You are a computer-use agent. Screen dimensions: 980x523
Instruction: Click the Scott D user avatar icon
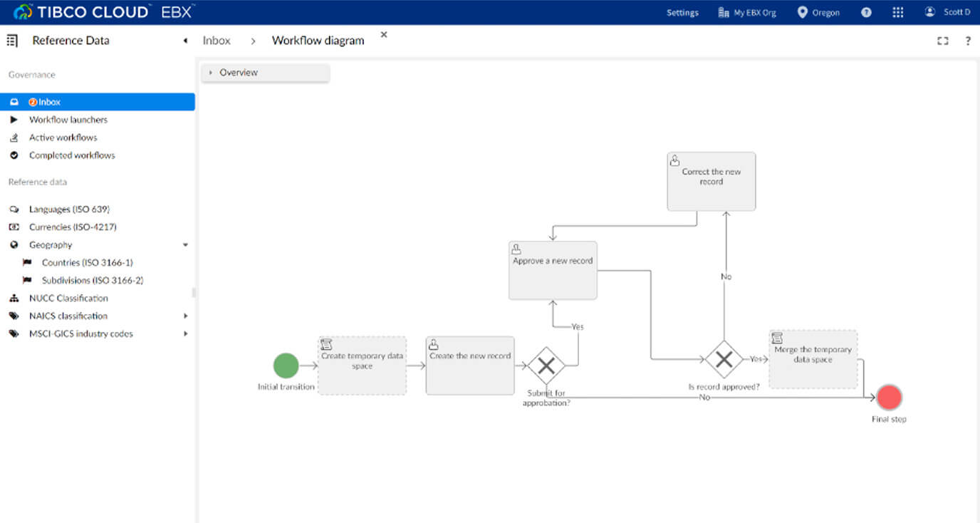tap(929, 12)
